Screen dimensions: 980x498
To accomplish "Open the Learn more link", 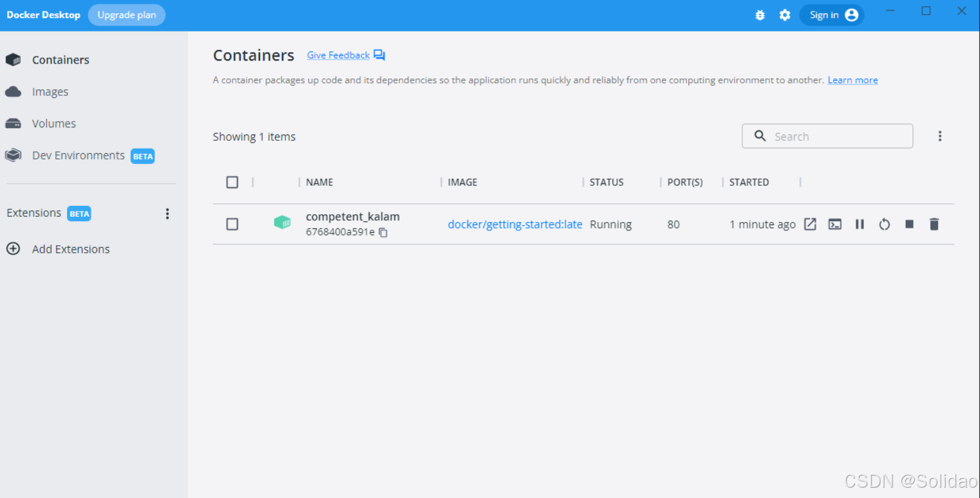I will (853, 80).
